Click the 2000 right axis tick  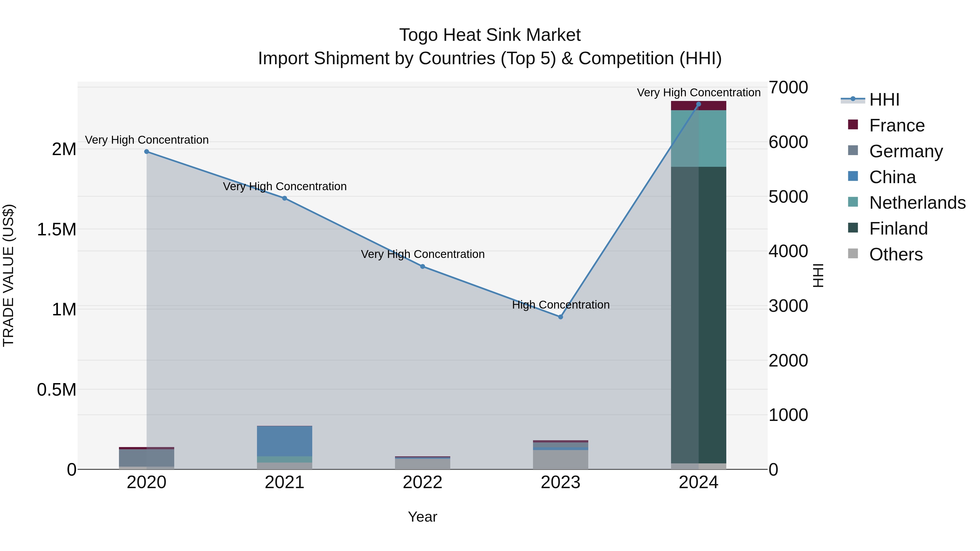point(788,360)
